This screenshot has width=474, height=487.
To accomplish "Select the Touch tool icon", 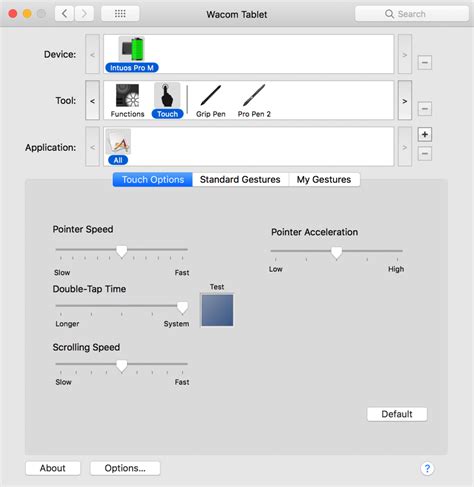I will click(167, 96).
